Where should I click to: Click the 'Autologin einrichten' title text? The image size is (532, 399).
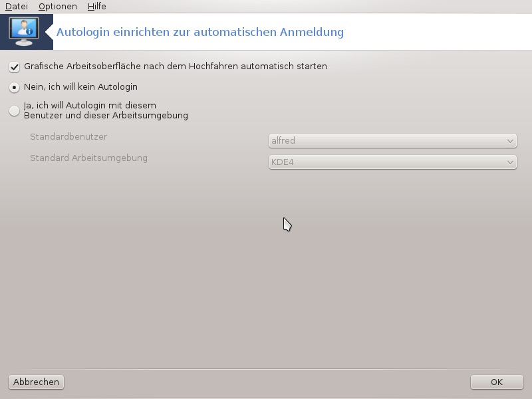coord(200,32)
